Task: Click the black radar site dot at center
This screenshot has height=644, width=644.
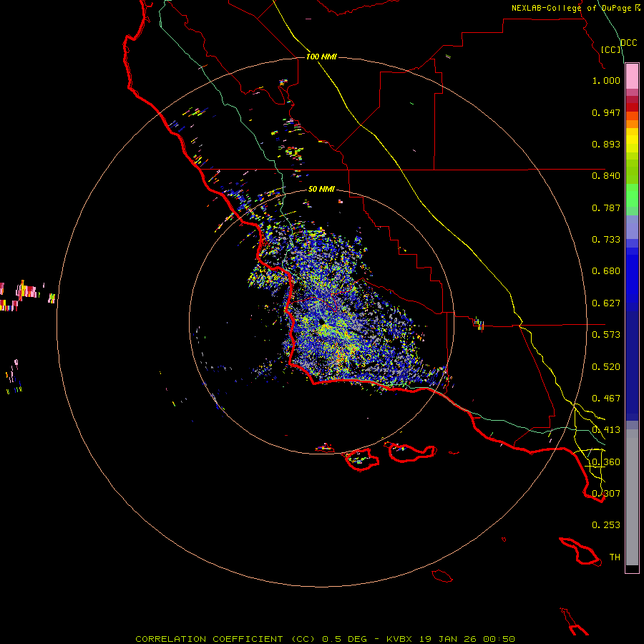Action: (321, 322)
